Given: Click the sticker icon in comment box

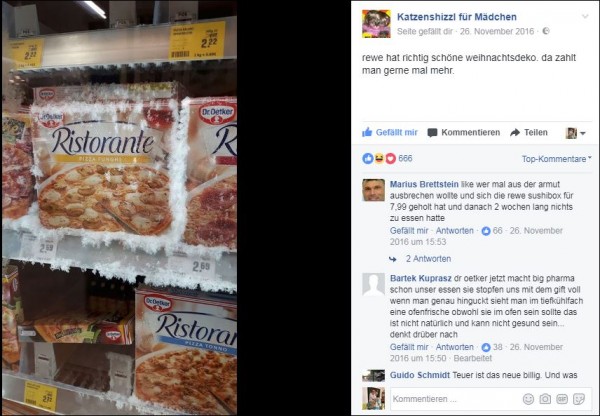Looking at the screenshot, I should tap(579, 399).
